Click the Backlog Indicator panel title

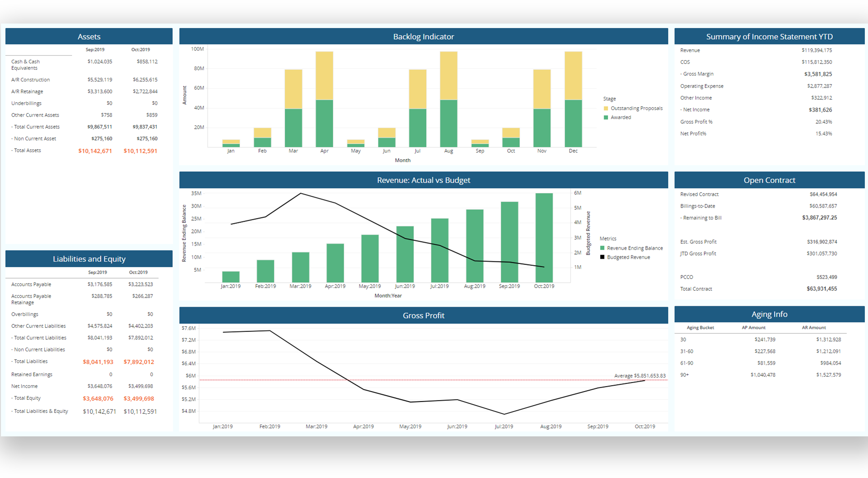[424, 37]
